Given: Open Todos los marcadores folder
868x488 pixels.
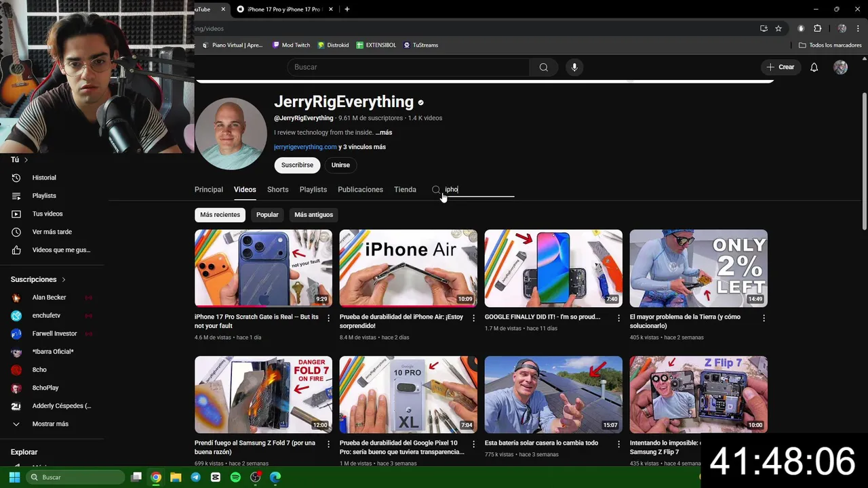Looking at the screenshot, I should (830, 45).
